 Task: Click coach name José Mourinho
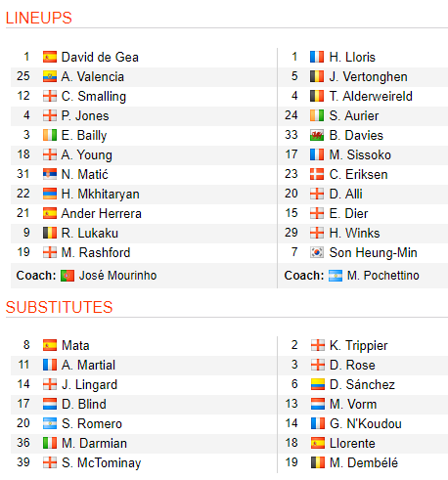point(117,276)
